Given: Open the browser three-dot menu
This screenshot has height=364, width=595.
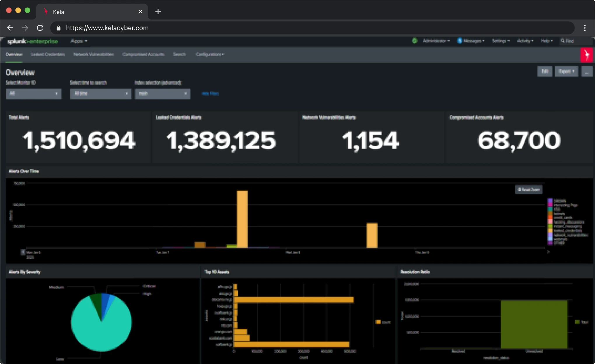Looking at the screenshot, I should [585, 28].
